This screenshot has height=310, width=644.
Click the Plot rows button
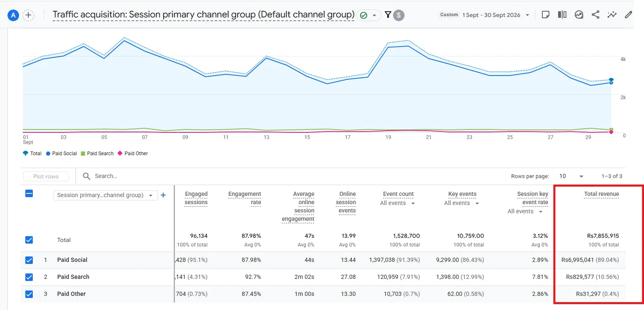pos(46,176)
